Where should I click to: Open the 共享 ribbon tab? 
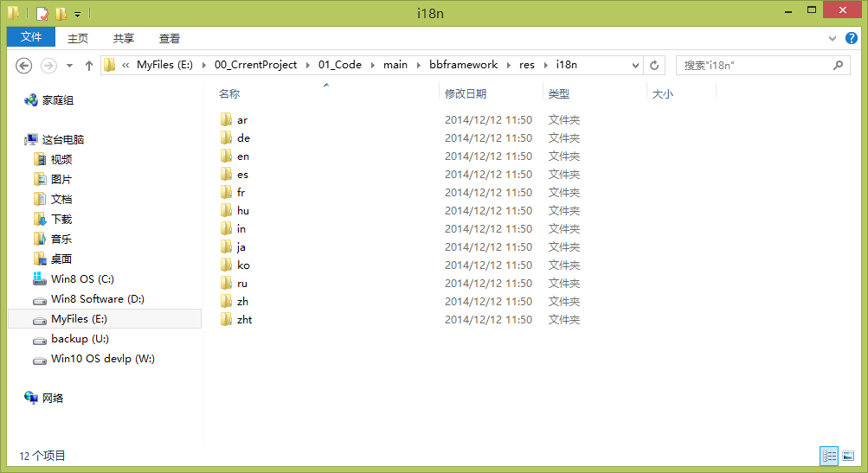tap(124, 38)
